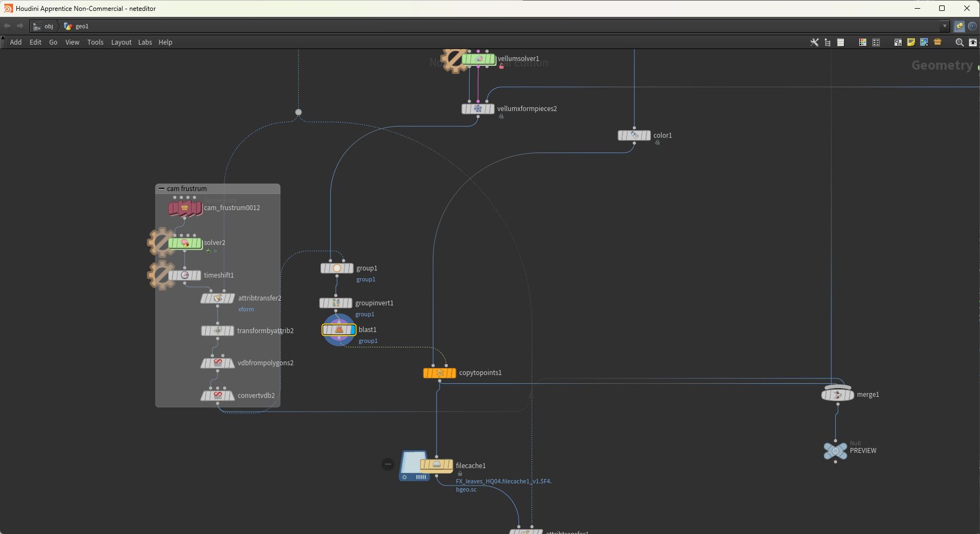Screen dimensions: 980x534
Task: Select the PREVIEW null node
Action: pyautogui.click(x=835, y=451)
